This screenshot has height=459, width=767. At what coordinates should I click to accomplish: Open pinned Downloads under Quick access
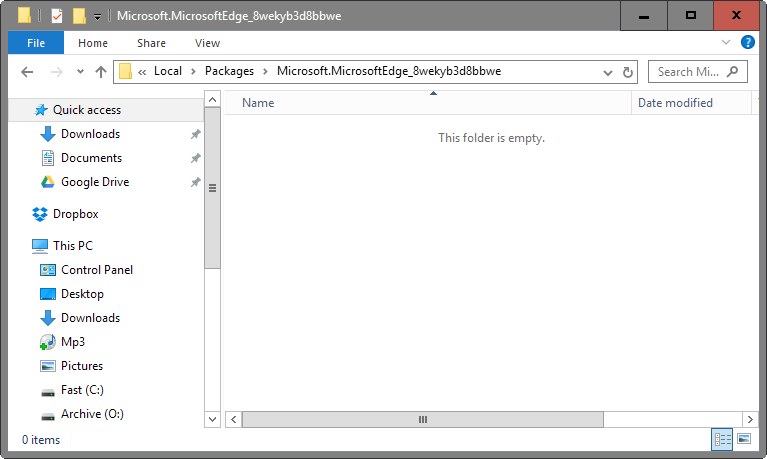(90, 134)
